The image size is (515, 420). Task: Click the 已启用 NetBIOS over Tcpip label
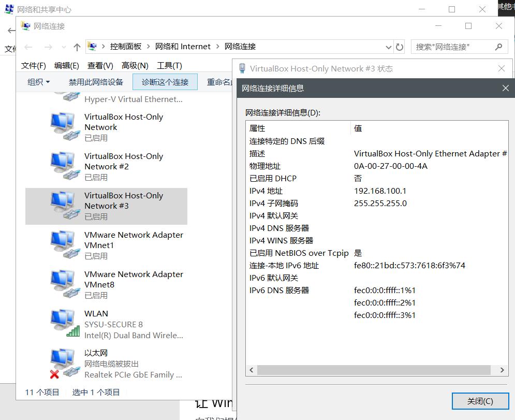coord(299,253)
